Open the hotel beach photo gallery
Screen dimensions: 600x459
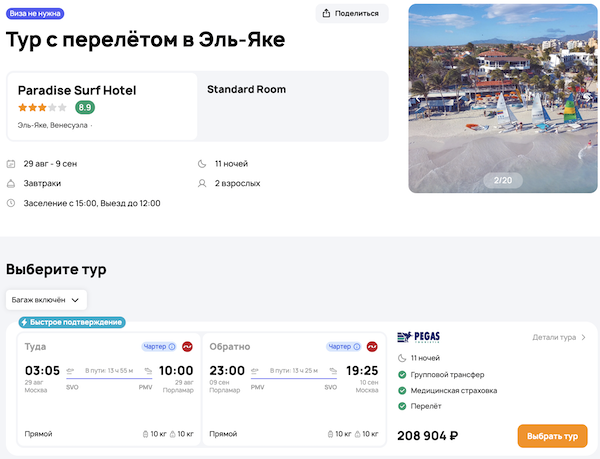[x=501, y=98]
